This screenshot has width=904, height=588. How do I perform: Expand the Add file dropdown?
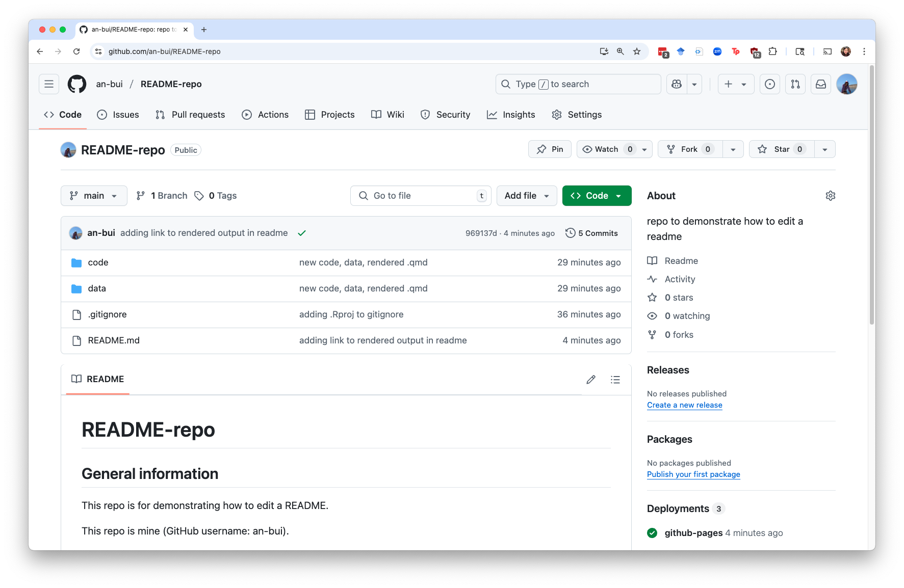(526, 196)
